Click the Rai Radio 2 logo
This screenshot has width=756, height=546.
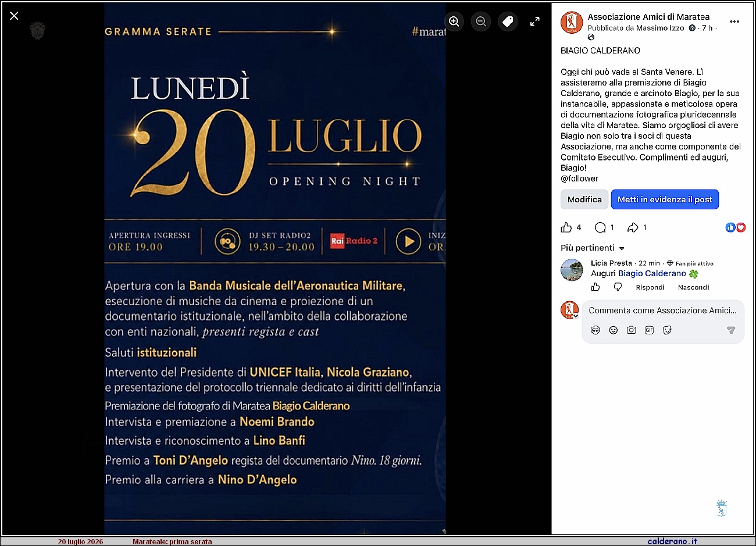click(x=354, y=241)
